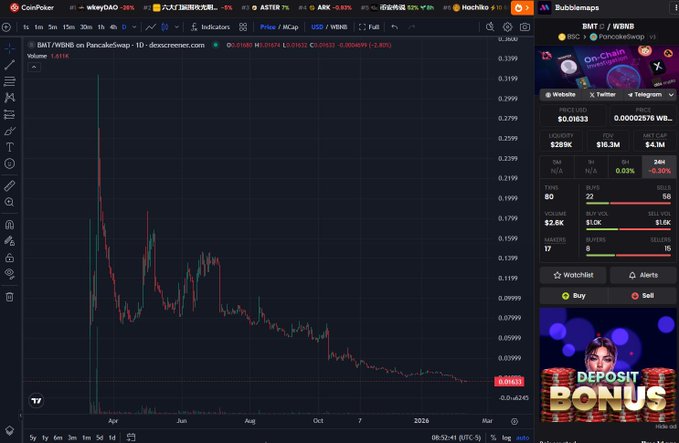This screenshot has height=443, width=679.
Task: Open the token Twitter link
Action: (602, 94)
